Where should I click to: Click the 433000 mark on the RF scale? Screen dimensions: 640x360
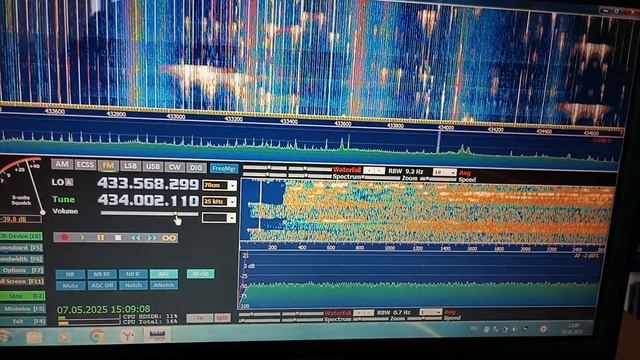coord(176,117)
